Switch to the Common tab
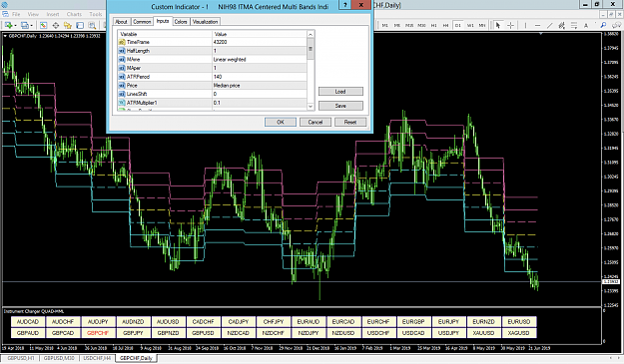Image resolution: width=624 pixels, height=364 pixels. click(x=142, y=22)
